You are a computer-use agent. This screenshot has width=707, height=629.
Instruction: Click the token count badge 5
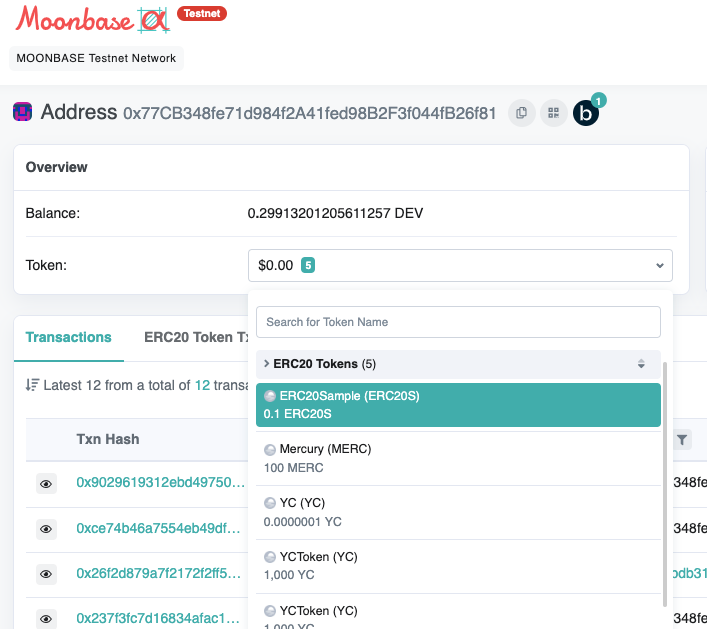pyautogui.click(x=308, y=265)
